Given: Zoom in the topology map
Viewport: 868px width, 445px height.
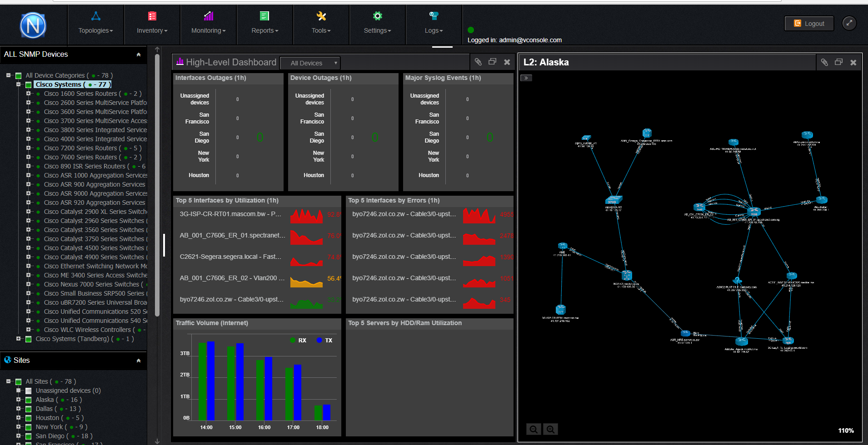Looking at the screenshot, I should [x=550, y=429].
